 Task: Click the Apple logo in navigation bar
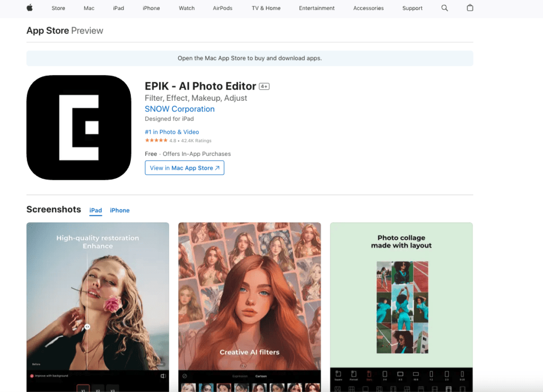30,7
